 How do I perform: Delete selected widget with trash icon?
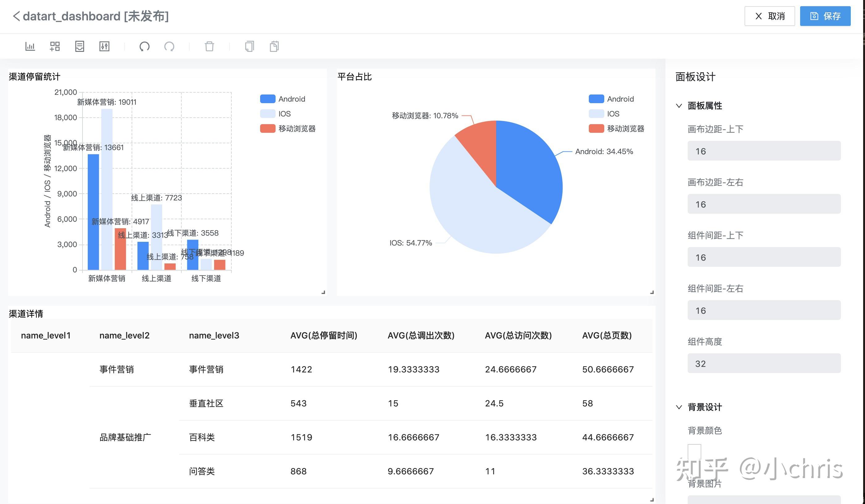click(210, 46)
